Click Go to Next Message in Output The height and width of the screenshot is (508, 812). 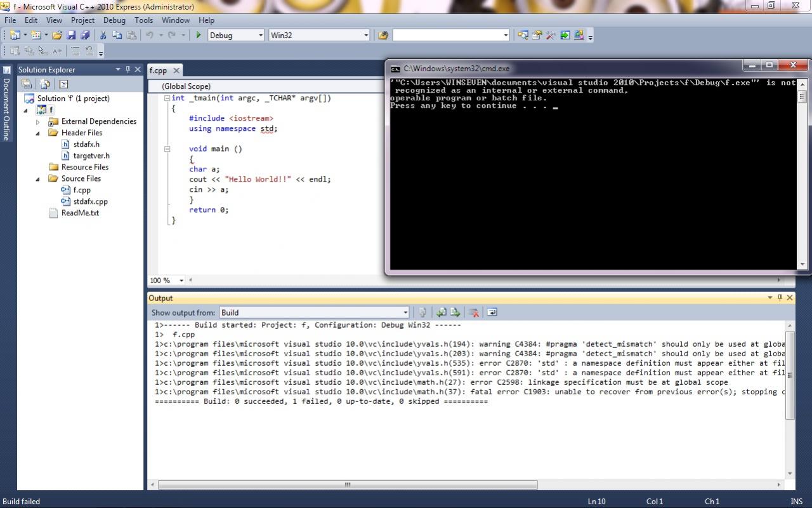pyautogui.click(x=455, y=312)
